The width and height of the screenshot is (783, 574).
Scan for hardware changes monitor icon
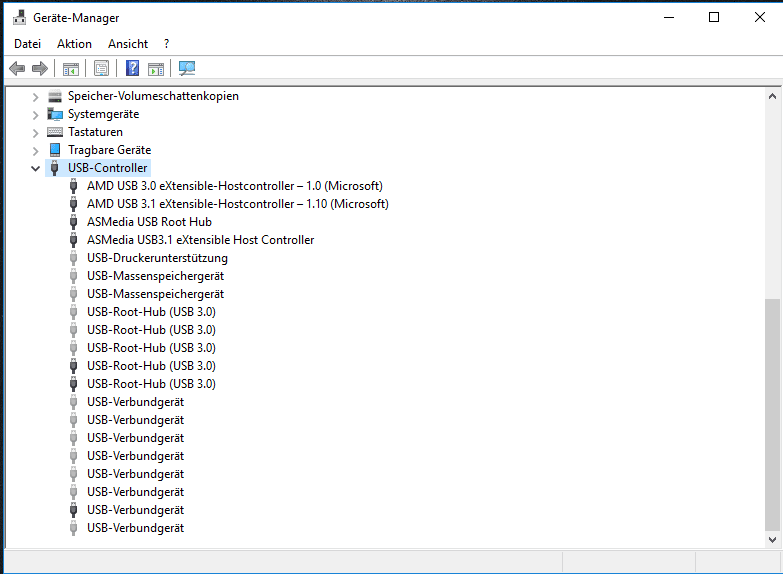187,68
